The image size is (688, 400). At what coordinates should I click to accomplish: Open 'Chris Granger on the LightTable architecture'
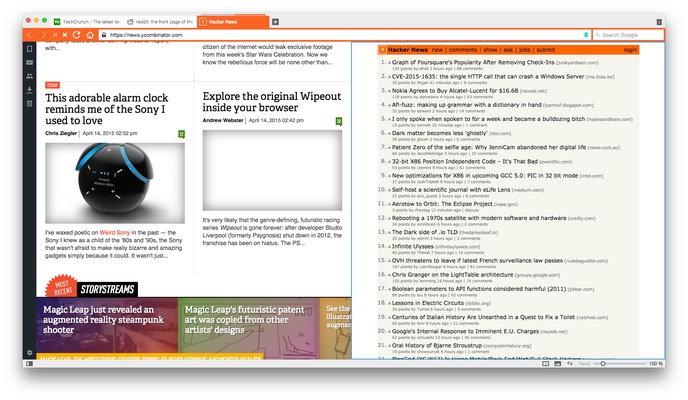[452, 275]
